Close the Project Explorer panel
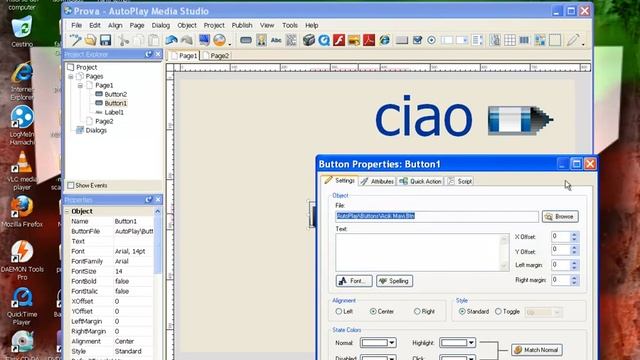This screenshot has width=640, height=360. (x=158, y=54)
